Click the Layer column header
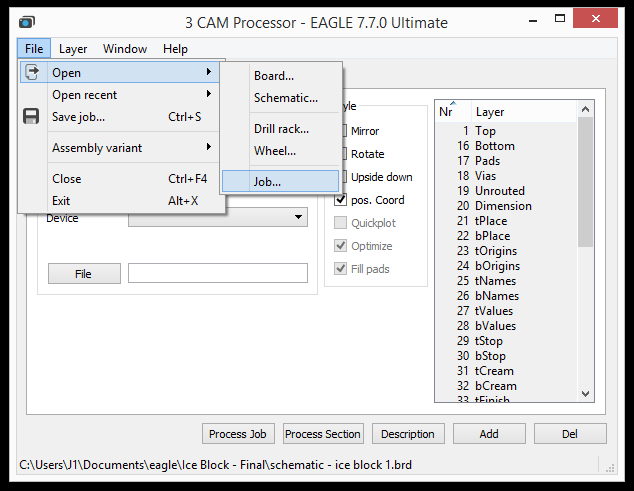 coord(524,111)
